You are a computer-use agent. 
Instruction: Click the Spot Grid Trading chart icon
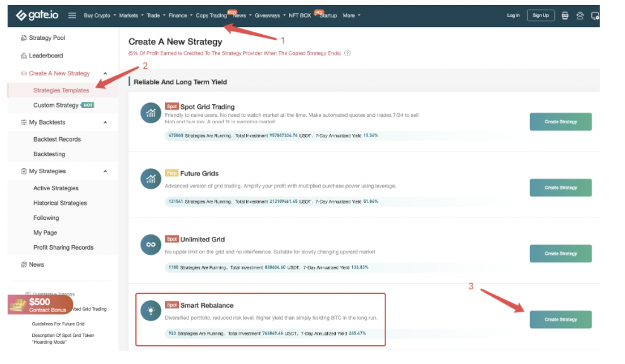(x=151, y=112)
